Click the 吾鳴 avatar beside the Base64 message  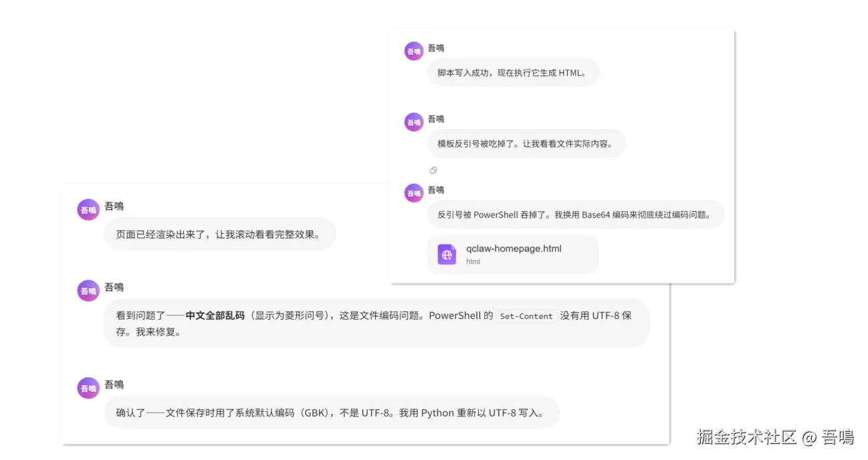tap(414, 193)
